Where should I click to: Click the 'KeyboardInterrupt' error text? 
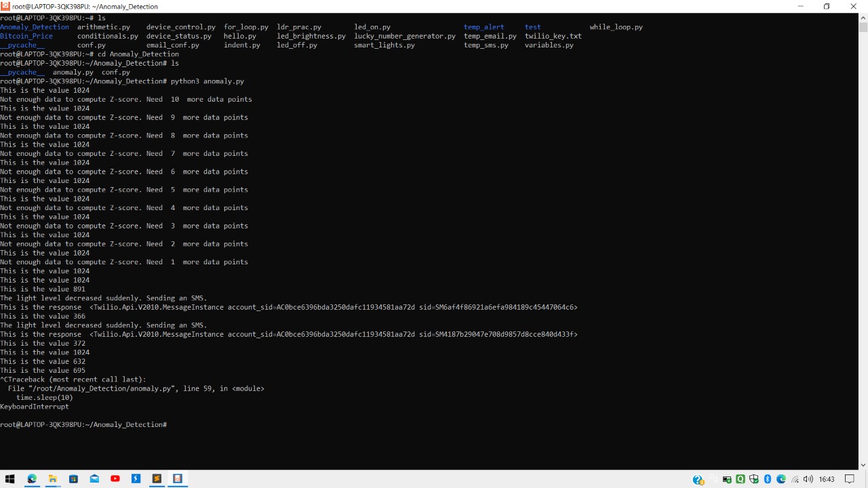pos(35,407)
